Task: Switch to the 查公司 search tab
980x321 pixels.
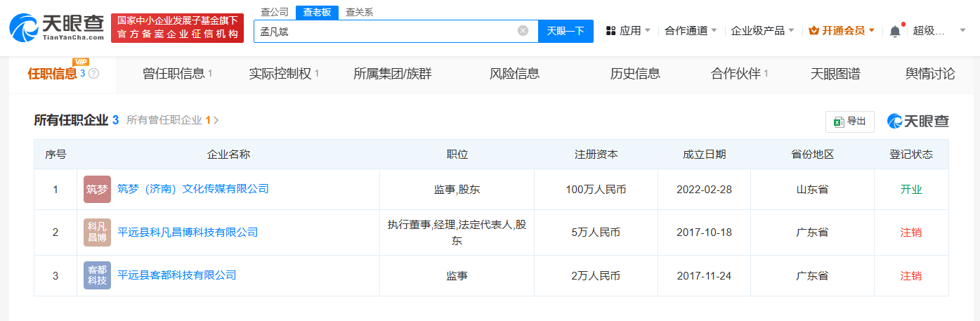Action: pyautogui.click(x=274, y=12)
